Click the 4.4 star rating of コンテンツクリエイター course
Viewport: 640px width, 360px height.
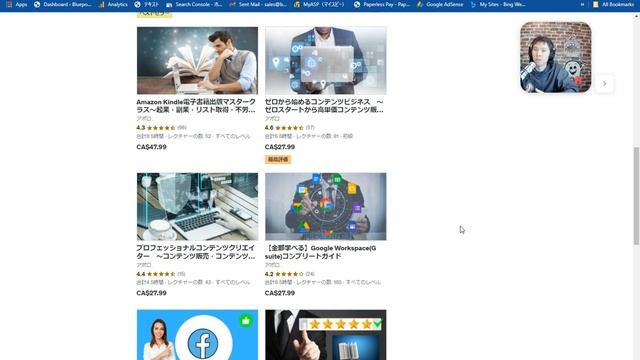[x=161, y=274]
